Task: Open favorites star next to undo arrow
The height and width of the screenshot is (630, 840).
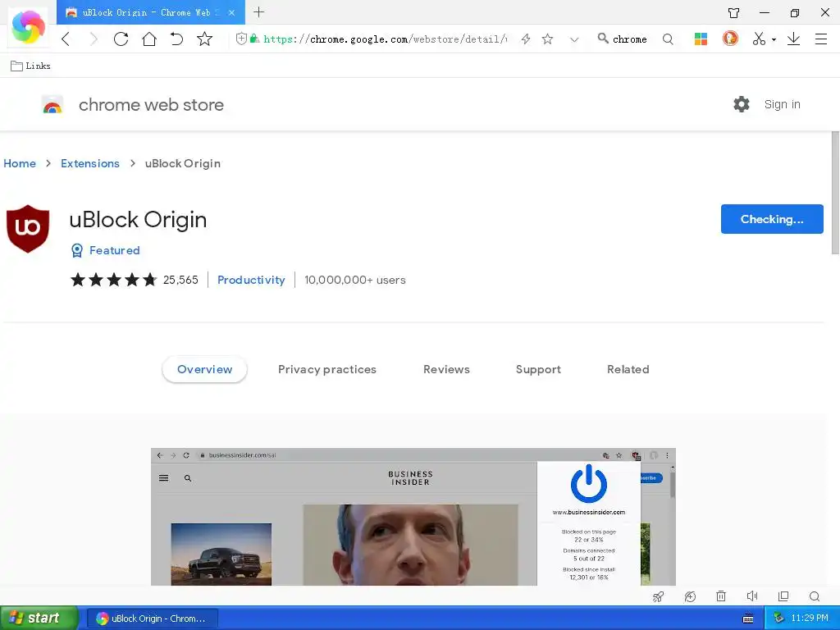Action: pyautogui.click(x=204, y=39)
